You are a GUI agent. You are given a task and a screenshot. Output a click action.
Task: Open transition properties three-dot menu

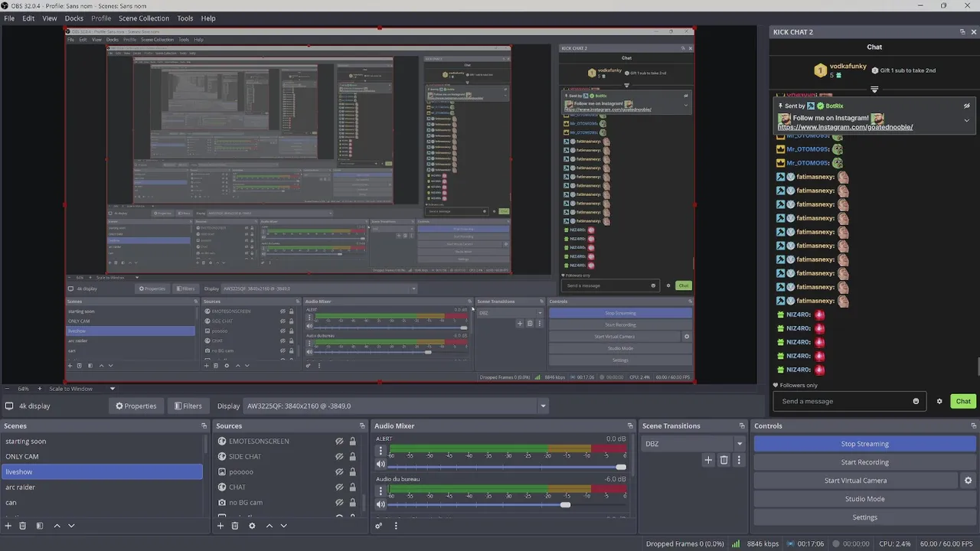click(x=739, y=460)
